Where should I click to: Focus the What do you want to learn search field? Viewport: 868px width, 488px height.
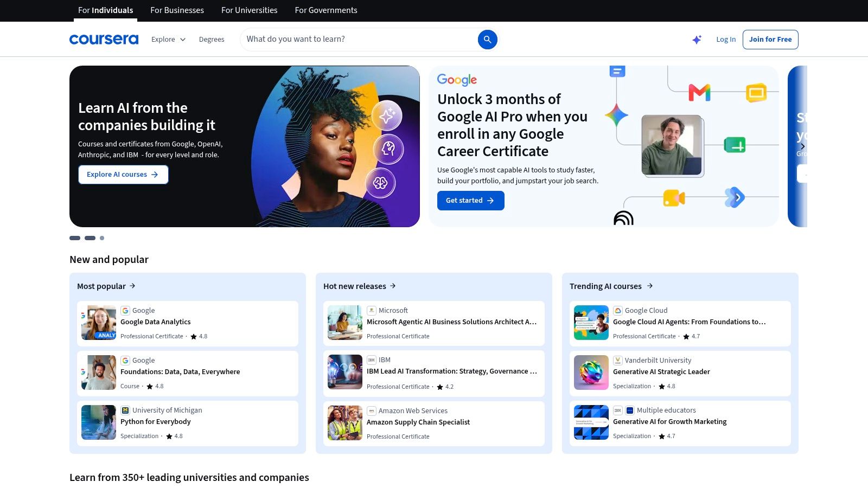tap(358, 39)
